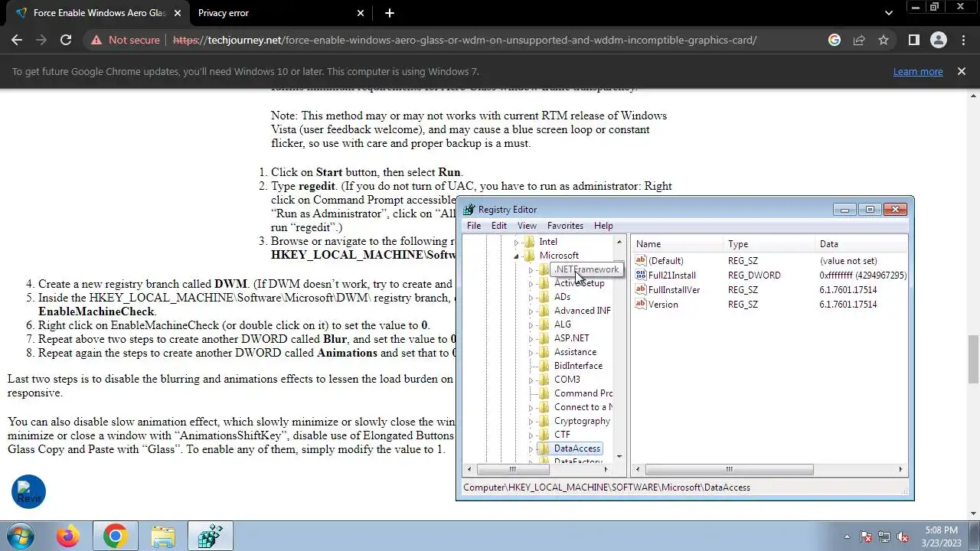Expand the CTF registry key
This screenshot has width=980, height=551.
[531, 435]
